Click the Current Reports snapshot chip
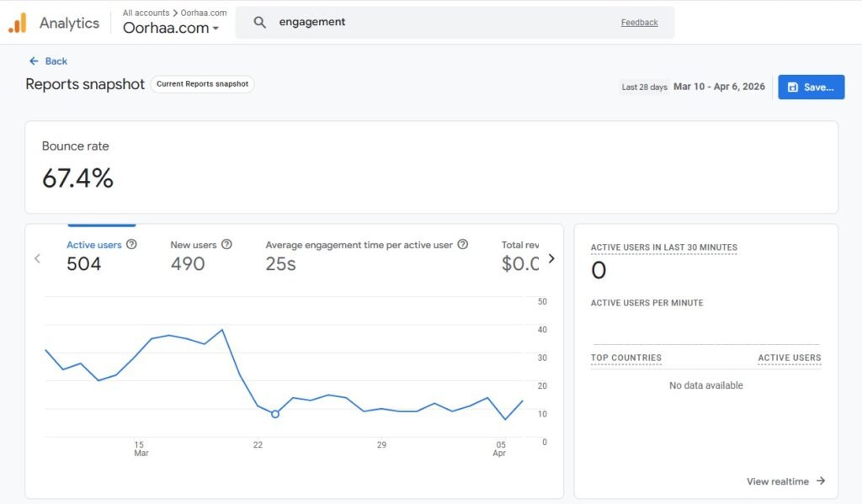 (x=202, y=84)
